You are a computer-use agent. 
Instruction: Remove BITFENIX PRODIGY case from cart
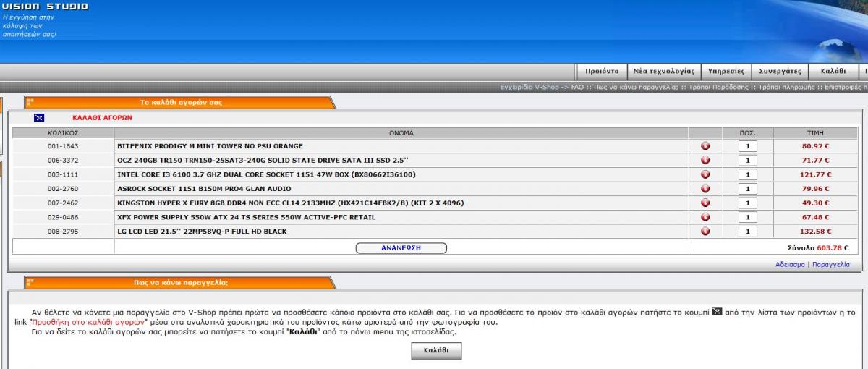(705, 146)
